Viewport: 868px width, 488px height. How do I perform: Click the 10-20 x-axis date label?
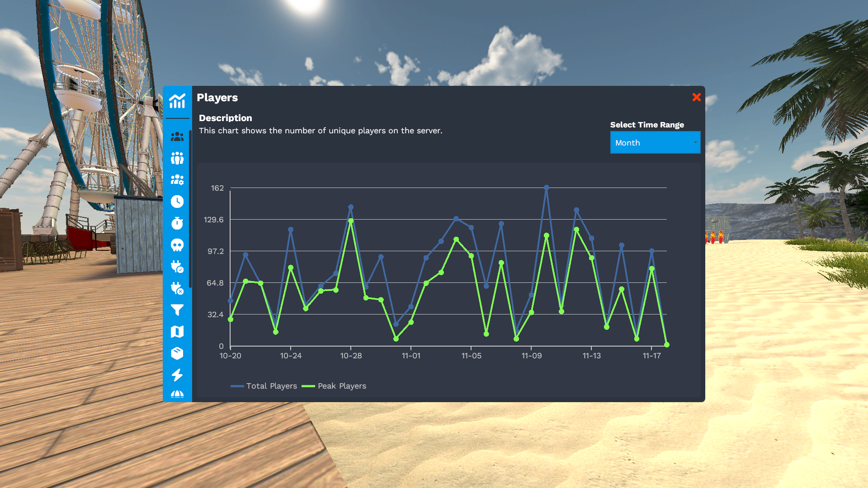coord(230,356)
